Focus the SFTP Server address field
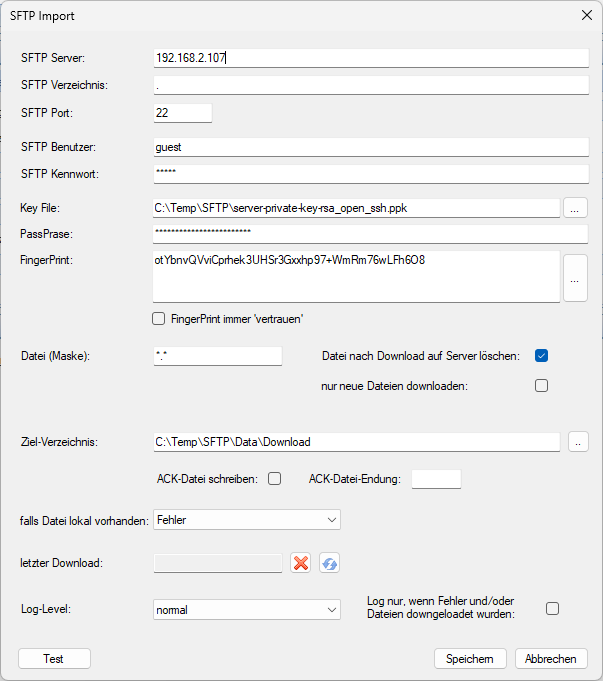 pos(370,58)
